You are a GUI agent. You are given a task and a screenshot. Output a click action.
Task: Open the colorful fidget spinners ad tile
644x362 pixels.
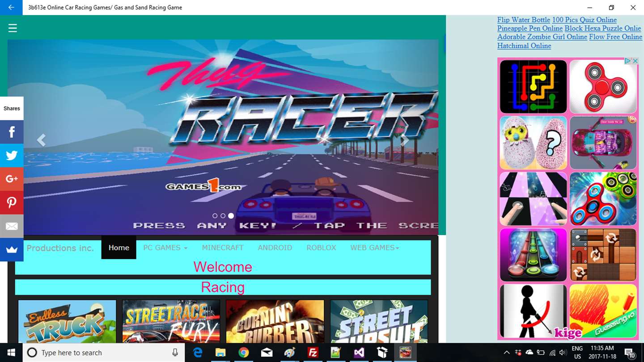click(603, 199)
